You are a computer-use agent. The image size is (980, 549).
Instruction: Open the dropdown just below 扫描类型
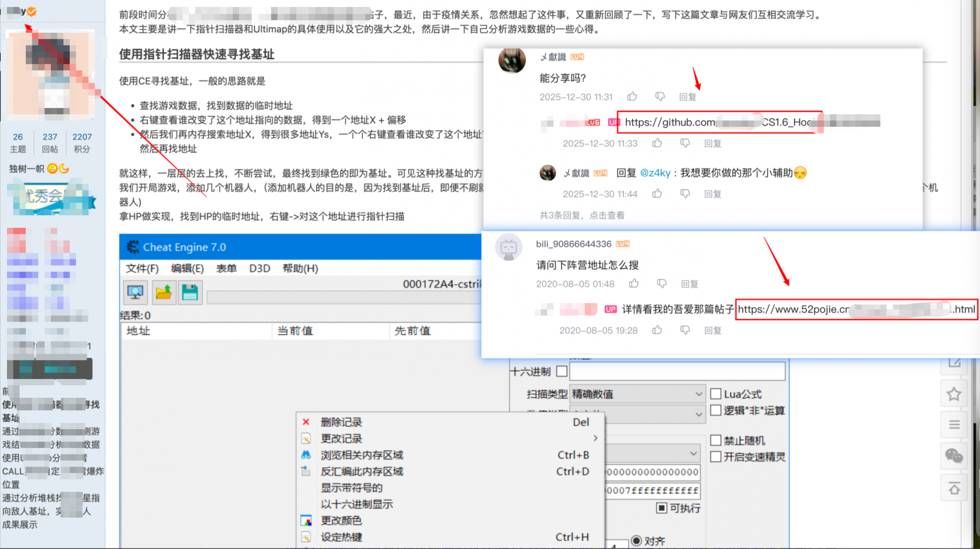pyautogui.click(x=655, y=414)
